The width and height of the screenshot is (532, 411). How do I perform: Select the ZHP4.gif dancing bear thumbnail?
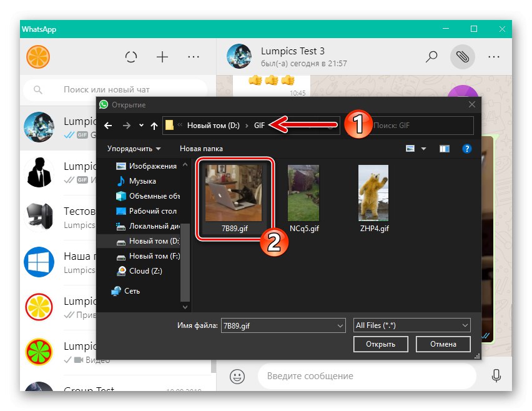tap(373, 192)
